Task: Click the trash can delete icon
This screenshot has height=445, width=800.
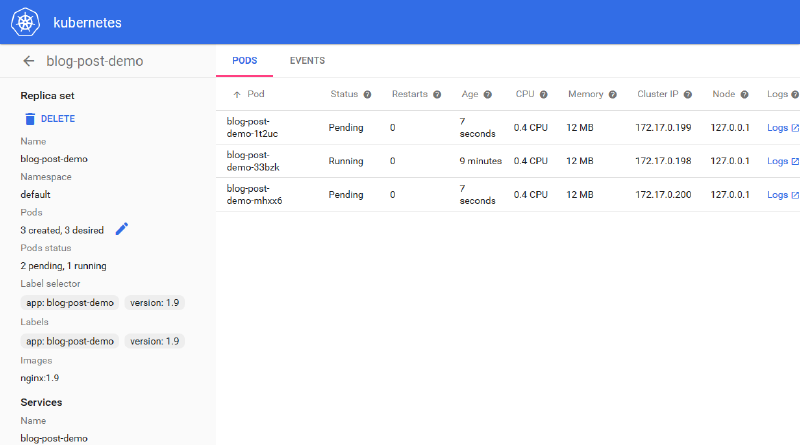Action: tap(30, 119)
